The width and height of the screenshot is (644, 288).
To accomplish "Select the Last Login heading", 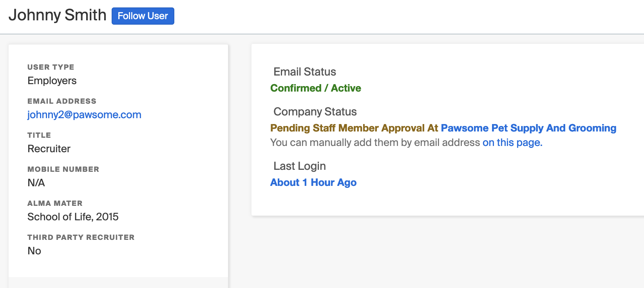I will coord(299,166).
